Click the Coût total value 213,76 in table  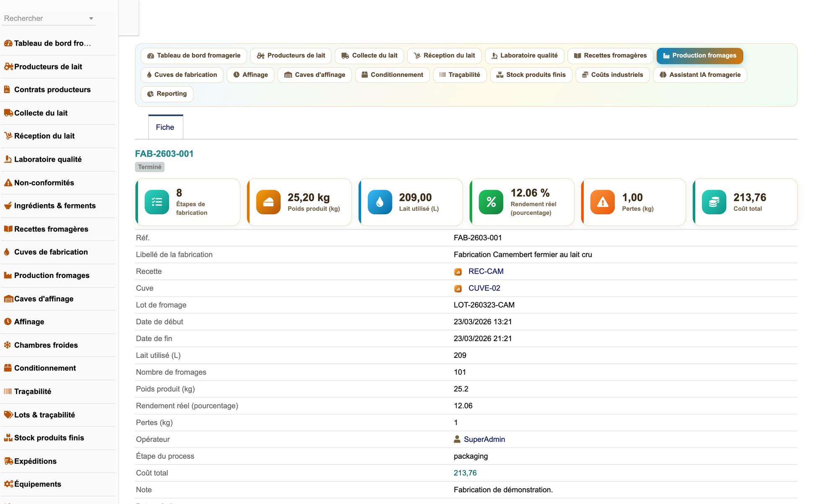point(465,473)
